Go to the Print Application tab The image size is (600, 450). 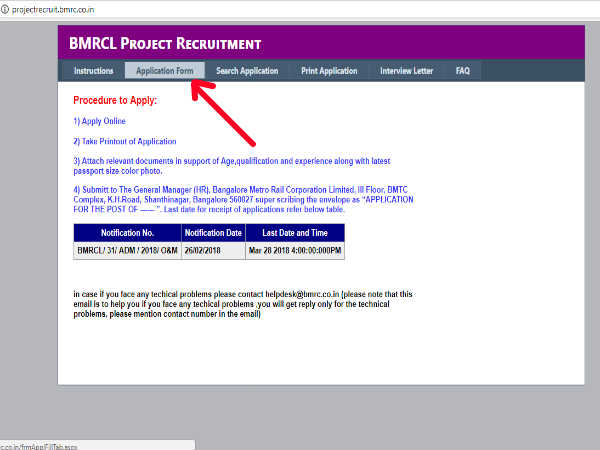click(329, 71)
